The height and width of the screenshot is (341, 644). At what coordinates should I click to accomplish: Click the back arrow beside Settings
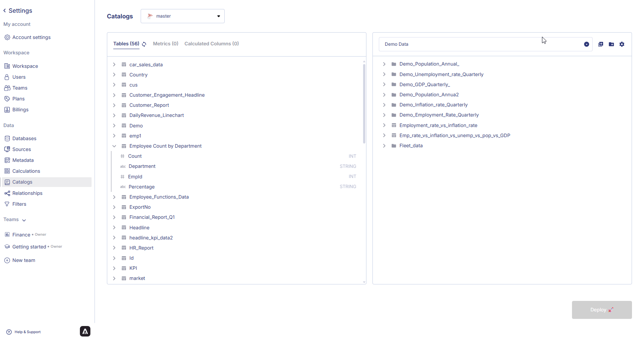5,10
